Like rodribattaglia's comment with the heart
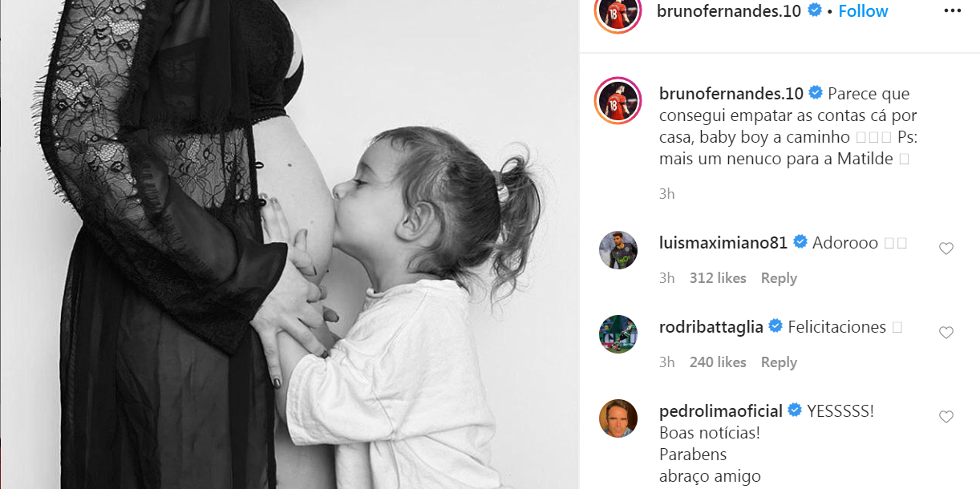Viewport: 980px width, 489px height. pyautogui.click(x=946, y=333)
